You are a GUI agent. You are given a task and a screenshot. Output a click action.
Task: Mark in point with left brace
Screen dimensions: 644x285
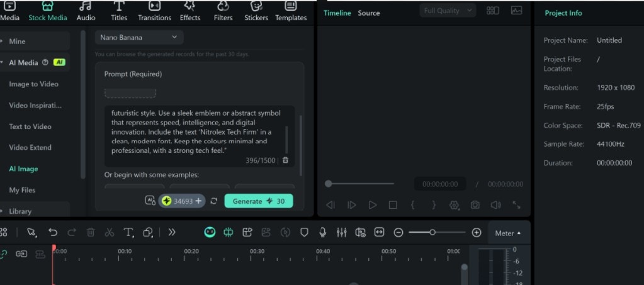[x=412, y=205]
